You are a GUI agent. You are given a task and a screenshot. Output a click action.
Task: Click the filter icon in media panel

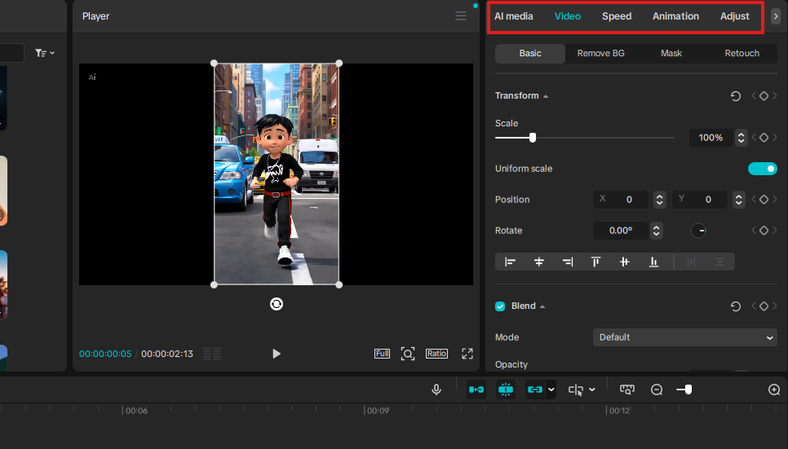coord(44,53)
